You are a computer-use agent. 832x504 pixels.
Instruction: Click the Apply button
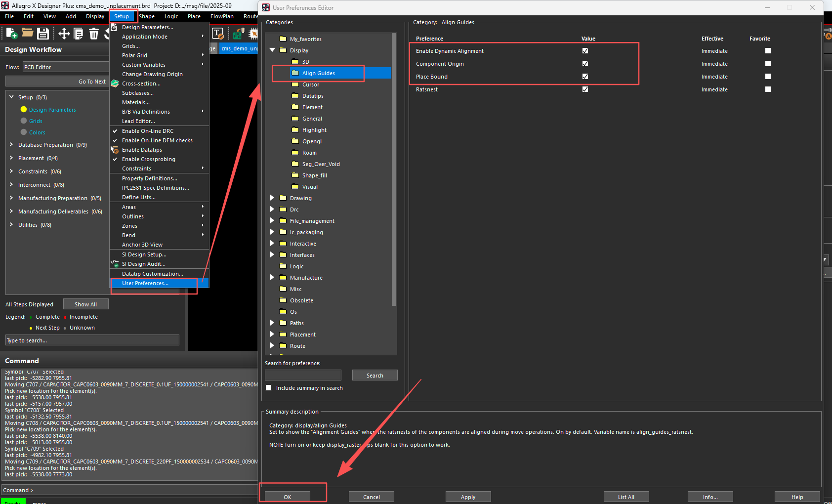tap(468, 497)
